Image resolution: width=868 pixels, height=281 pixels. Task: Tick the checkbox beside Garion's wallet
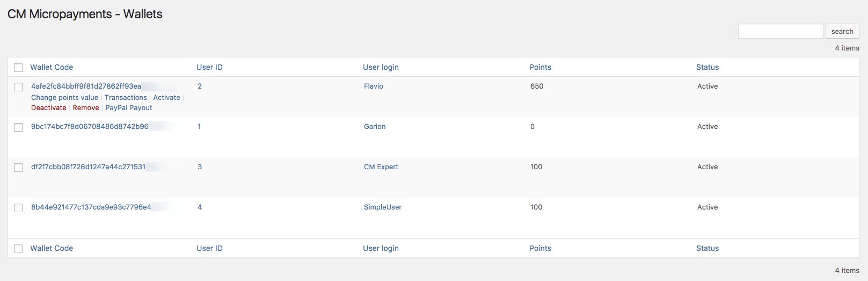point(18,127)
